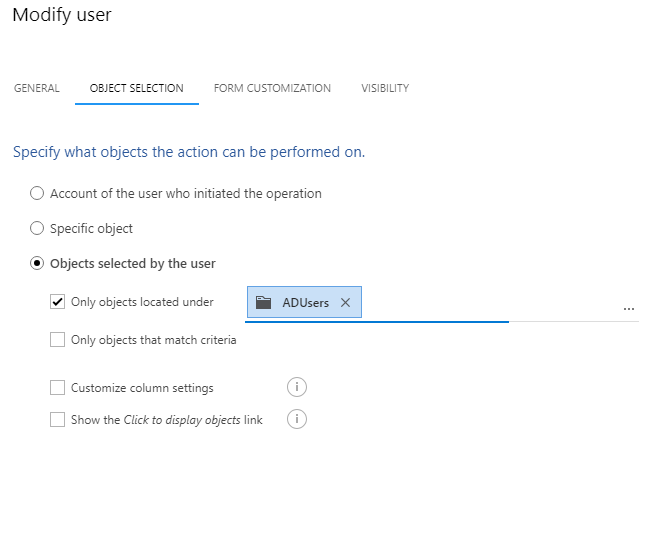
Task: Click the info icon beside Click to display objects
Action: click(296, 419)
